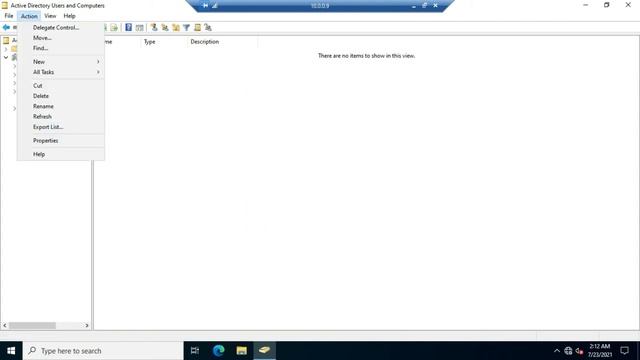Open Task View from the taskbar
640x360 pixels.
point(195,351)
